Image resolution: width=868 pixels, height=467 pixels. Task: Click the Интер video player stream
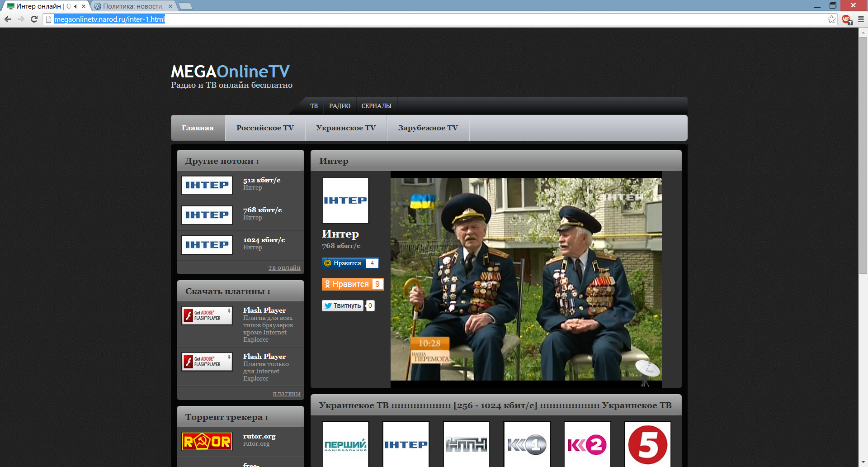(x=526, y=279)
